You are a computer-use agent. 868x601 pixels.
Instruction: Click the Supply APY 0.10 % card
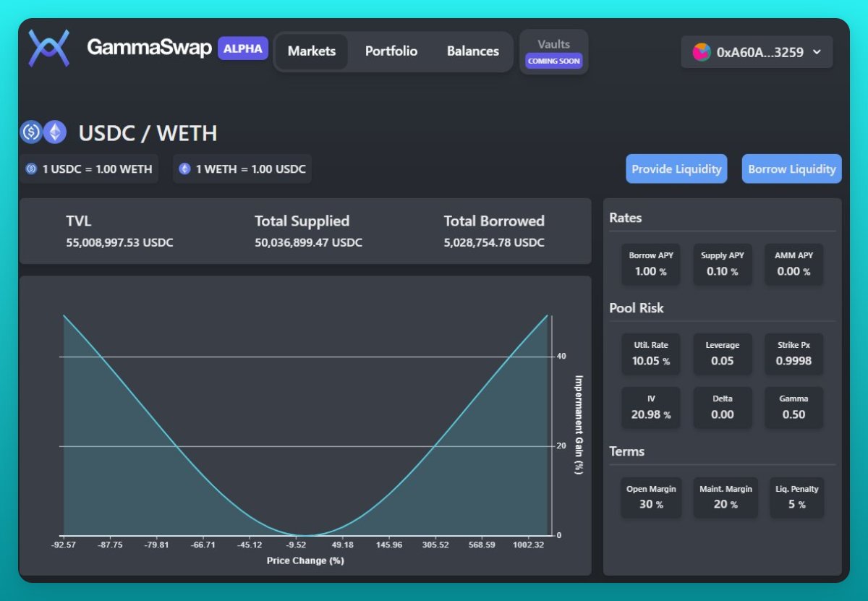(x=723, y=264)
